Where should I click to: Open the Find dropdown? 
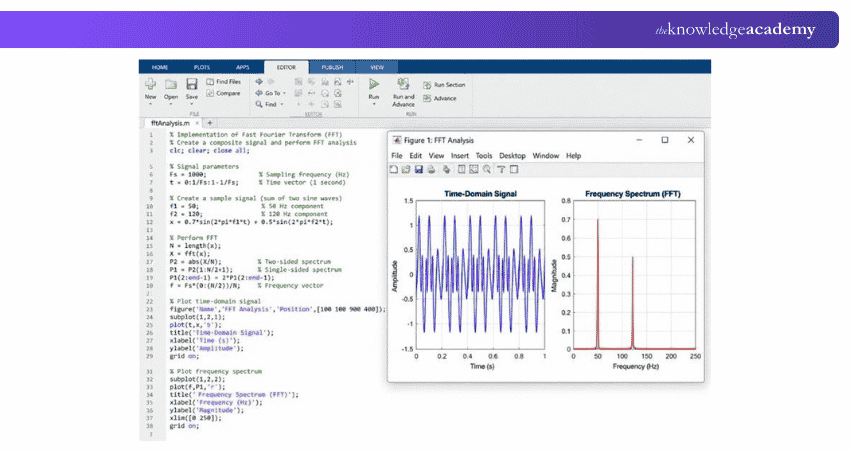[x=269, y=104]
